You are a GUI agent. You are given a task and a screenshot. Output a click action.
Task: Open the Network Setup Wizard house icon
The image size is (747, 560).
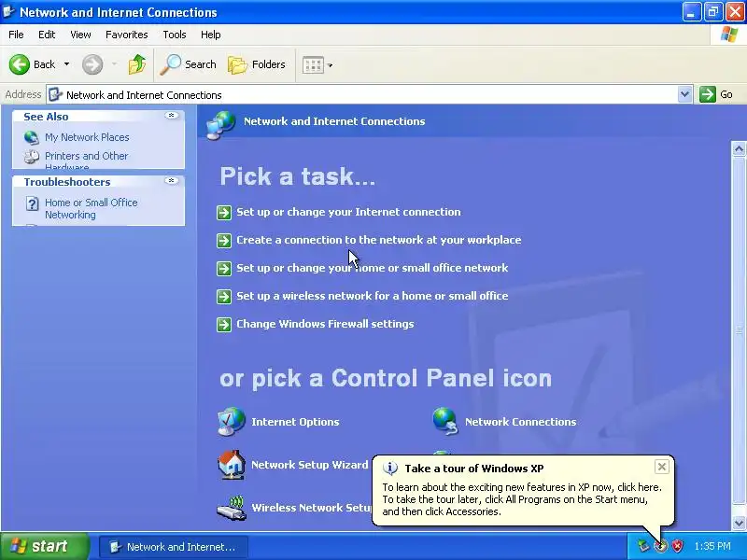pos(232,465)
